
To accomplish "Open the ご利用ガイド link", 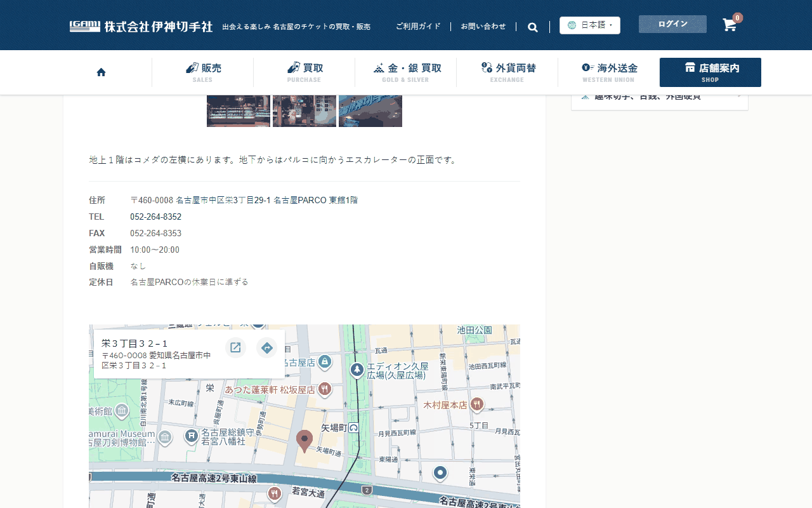I will (x=418, y=27).
